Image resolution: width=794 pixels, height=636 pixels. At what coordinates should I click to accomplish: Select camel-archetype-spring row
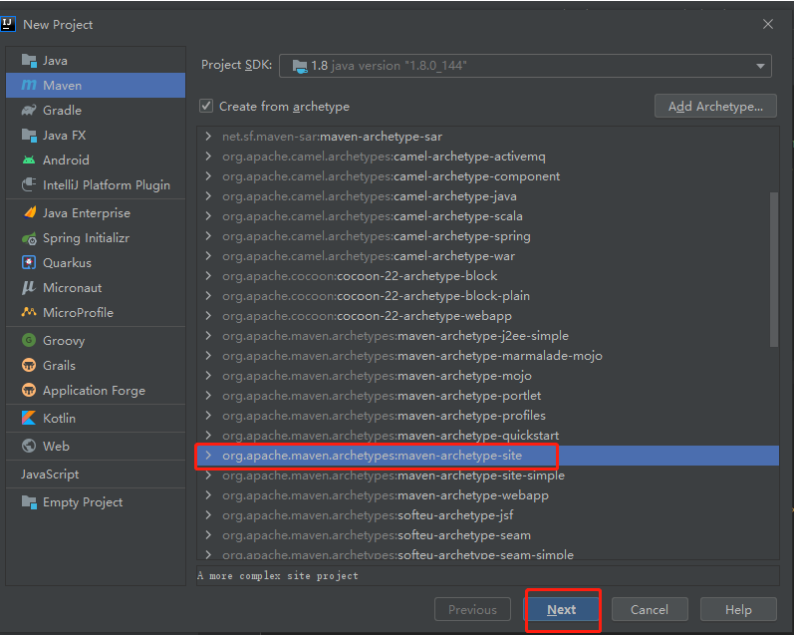[488, 236]
